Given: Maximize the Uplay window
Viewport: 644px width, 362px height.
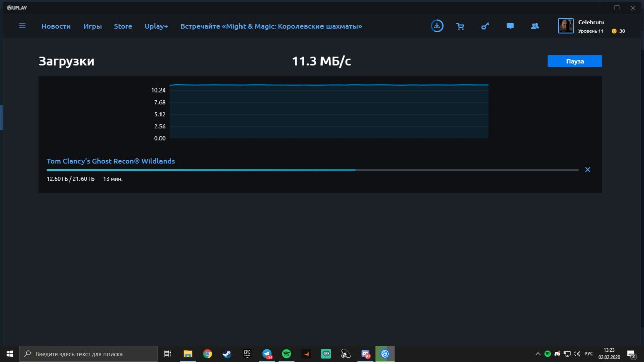Looking at the screenshot, I should pos(617,8).
